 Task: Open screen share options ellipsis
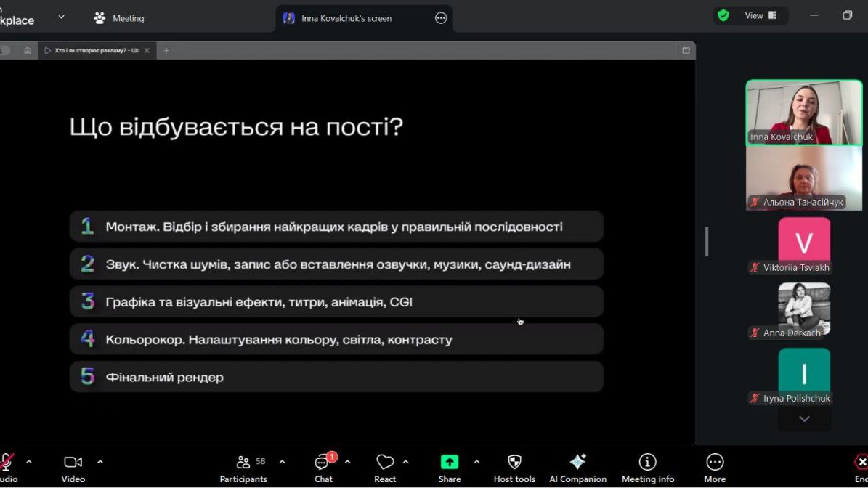click(441, 18)
